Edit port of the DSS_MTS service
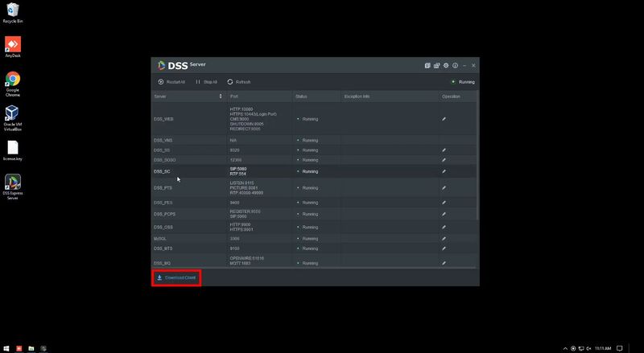Screen dimensions: 644x353 click(444, 248)
